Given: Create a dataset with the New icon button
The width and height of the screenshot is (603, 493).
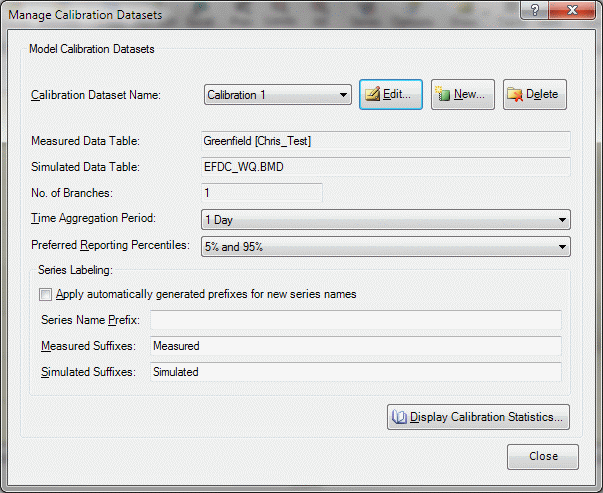Looking at the screenshot, I should [x=462, y=95].
